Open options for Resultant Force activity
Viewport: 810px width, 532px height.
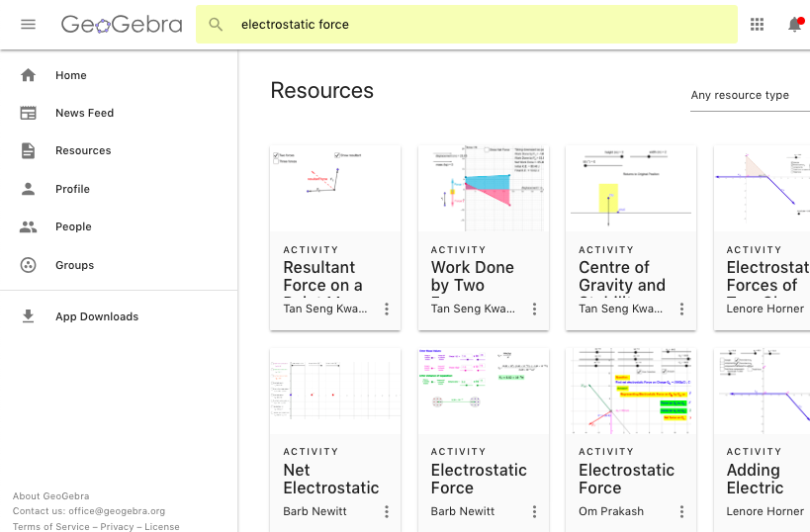pyautogui.click(x=387, y=310)
